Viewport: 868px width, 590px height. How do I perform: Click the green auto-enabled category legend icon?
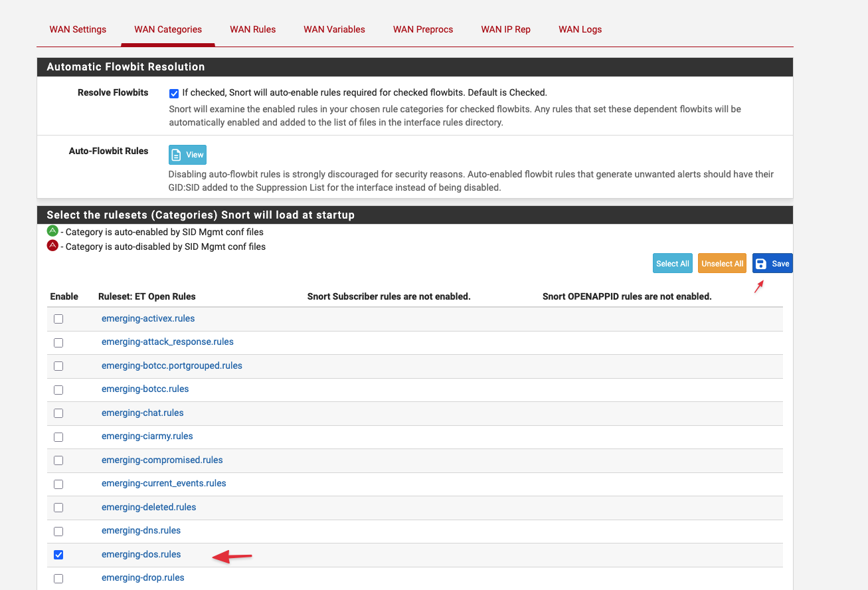pyautogui.click(x=52, y=231)
